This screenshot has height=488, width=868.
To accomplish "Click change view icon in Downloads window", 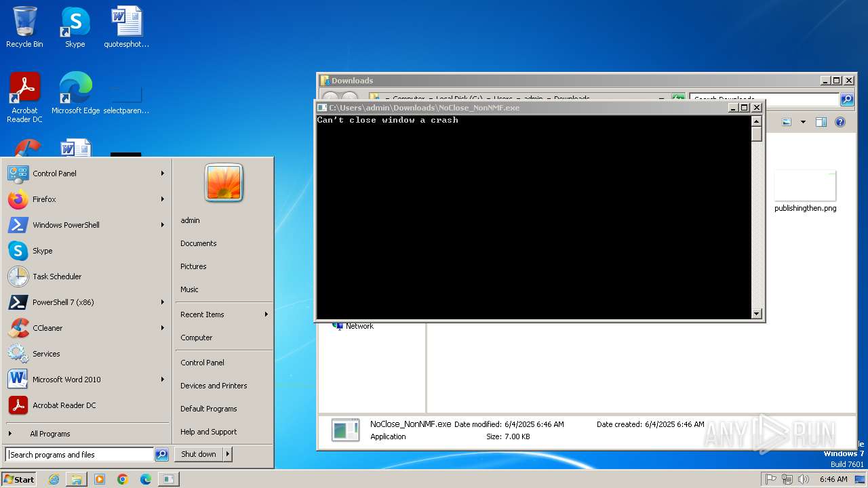I will click(787, 122).
